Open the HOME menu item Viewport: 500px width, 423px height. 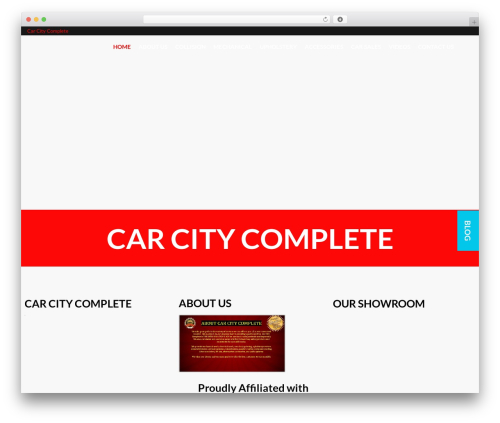(122, 47)
